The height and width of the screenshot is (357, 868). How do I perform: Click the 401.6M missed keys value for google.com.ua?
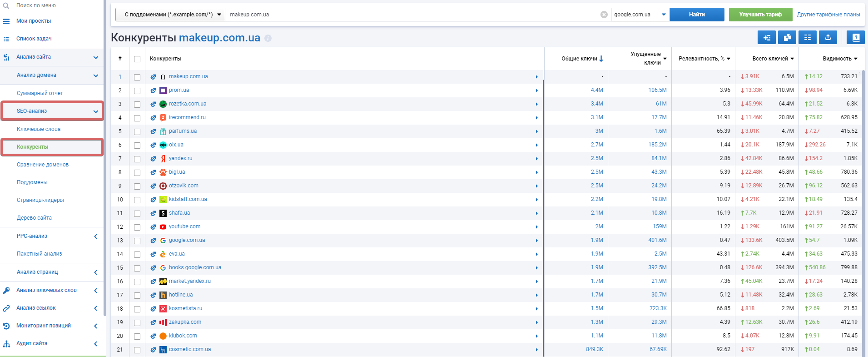coord(657,240)
